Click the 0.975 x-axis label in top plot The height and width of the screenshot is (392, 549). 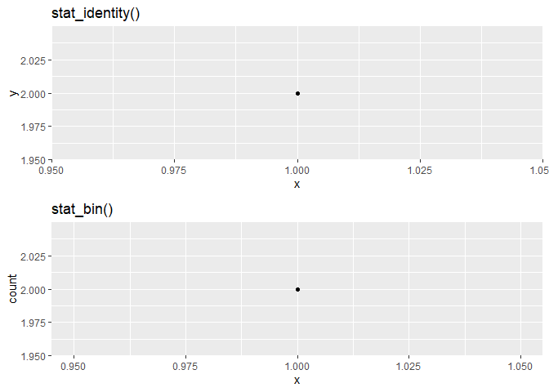(174, 171)
